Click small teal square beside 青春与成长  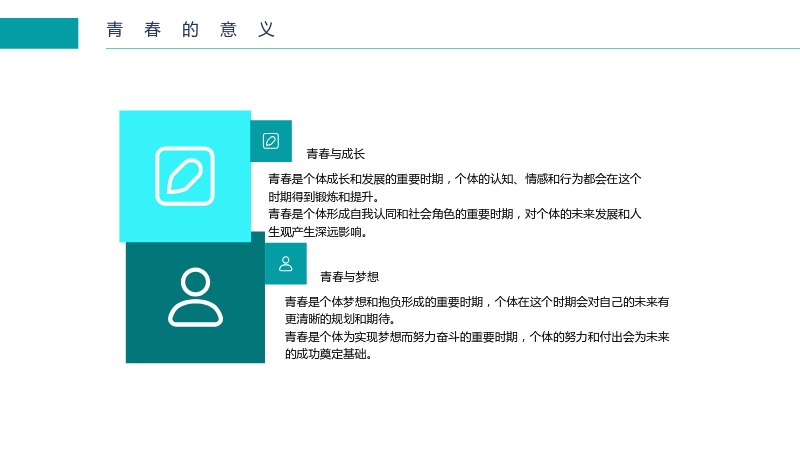pyautogui.click(x=271, y=141)
